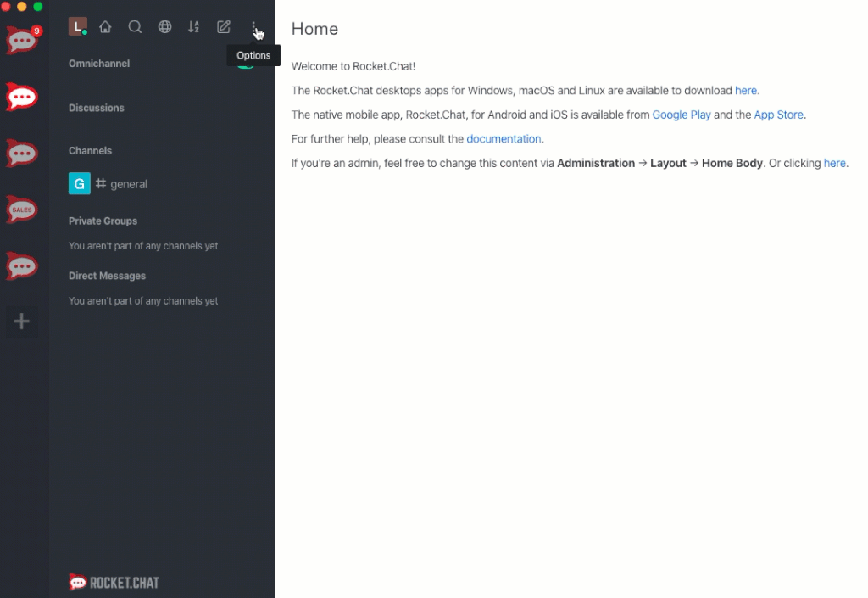The height and width of the screenshot is (598, 868).
Task: Add a new server with plus button
Action: [x=21, y=321]
